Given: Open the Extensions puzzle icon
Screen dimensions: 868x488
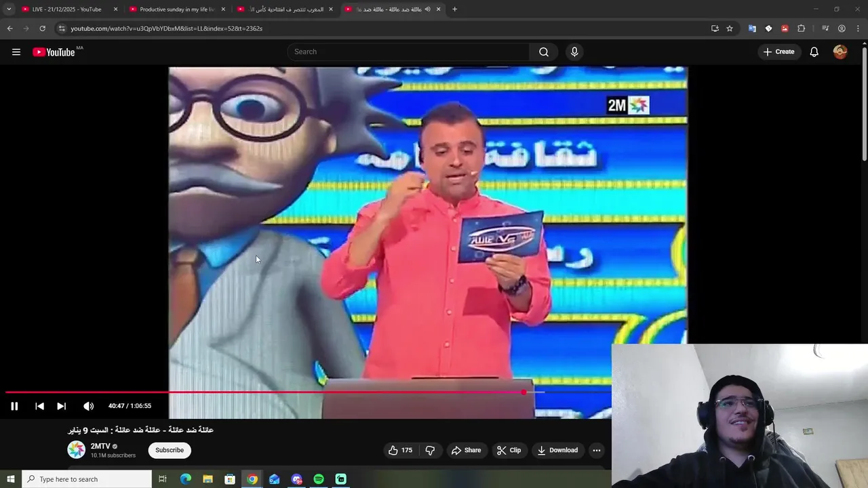Looking at the screenshot, I should [801, 28].
